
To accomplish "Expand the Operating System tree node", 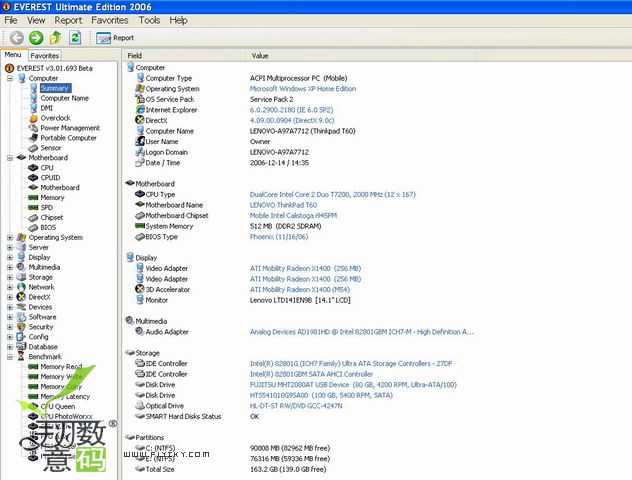I will (x=10, y=238).
